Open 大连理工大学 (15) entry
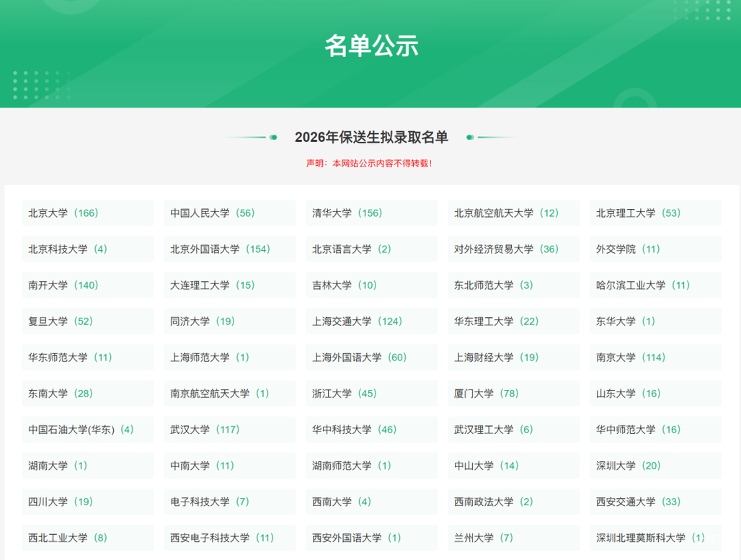 point(230,285)
